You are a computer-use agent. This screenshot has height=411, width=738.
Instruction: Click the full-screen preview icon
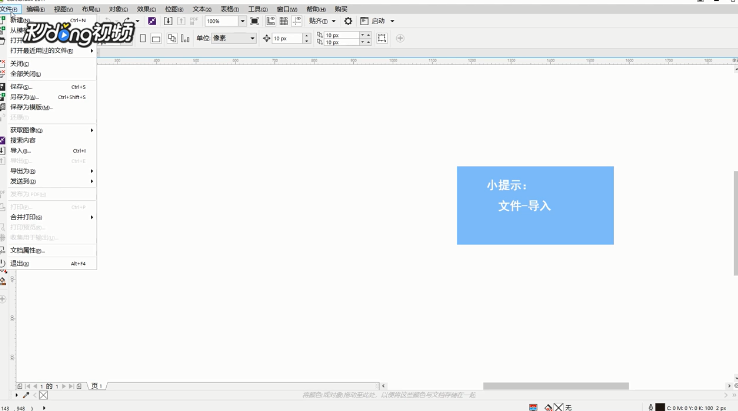[254, 21]
